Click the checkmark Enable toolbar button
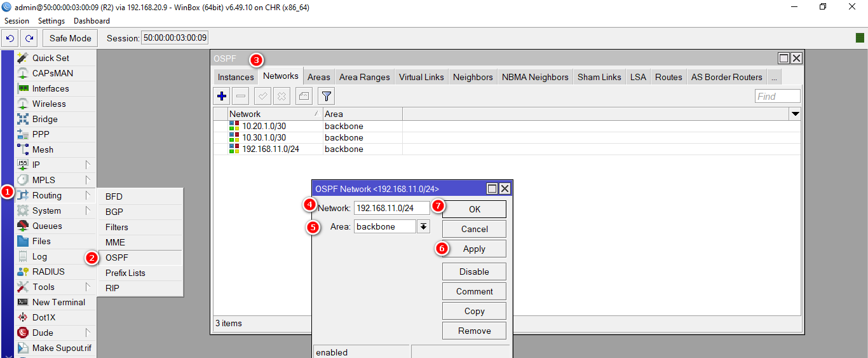The height and width of the screenshot is (358, 868). pyautogui.click(x=262, y=96)
